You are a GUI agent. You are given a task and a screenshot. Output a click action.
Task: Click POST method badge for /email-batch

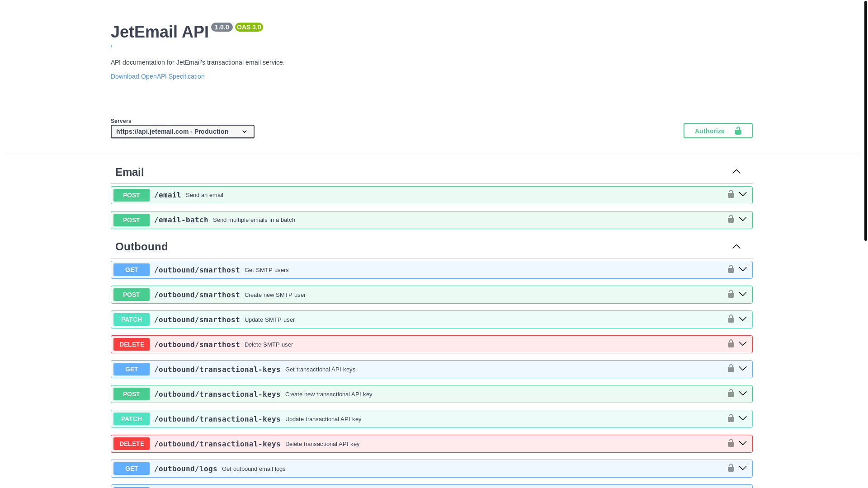pos(132,220)
